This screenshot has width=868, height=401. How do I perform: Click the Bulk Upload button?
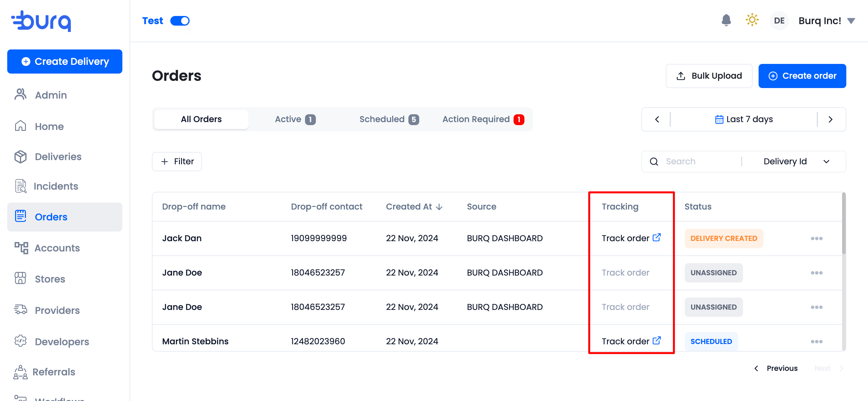point(709,76)
